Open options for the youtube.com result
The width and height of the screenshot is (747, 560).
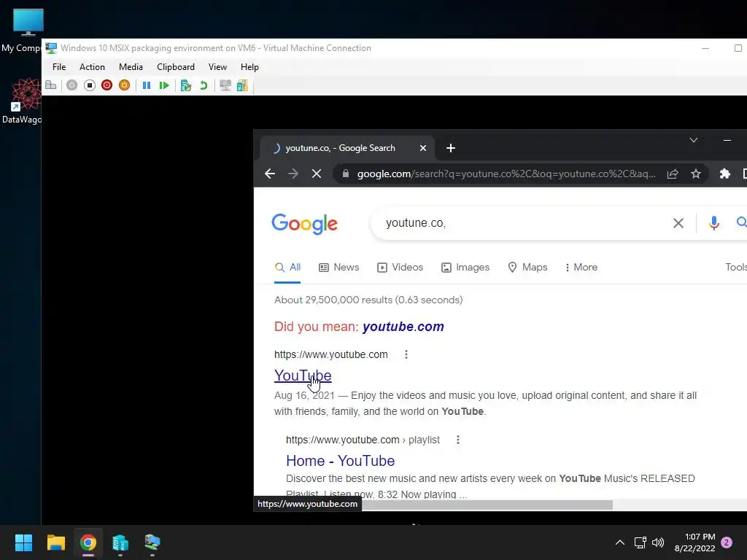coord(406,354)
